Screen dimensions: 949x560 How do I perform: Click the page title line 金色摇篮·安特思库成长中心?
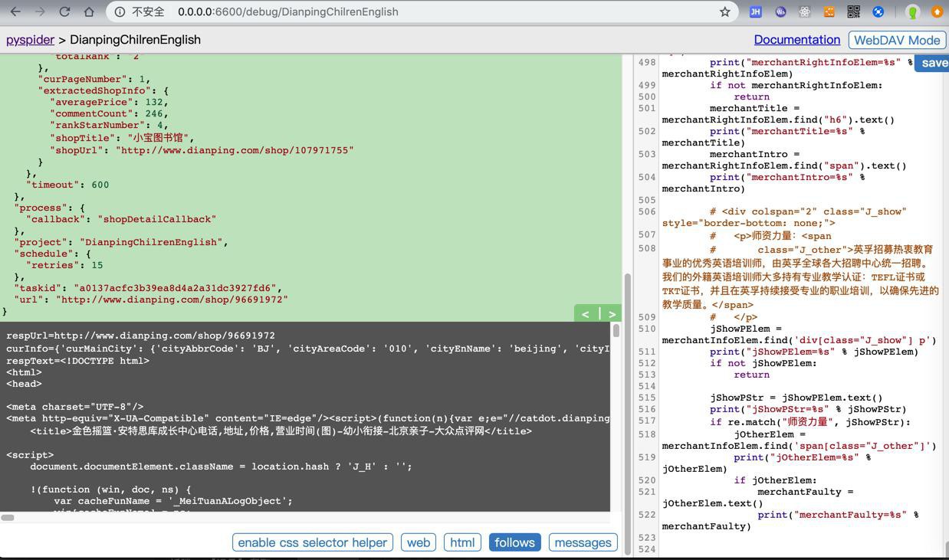pyautogui.click(x=281, y=431)
